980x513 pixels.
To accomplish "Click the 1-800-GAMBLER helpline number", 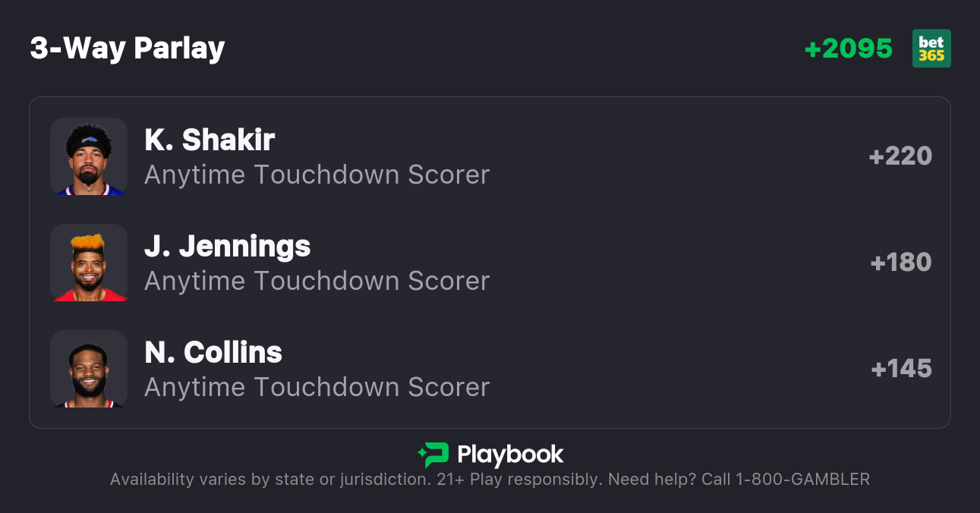I will [x=802, y=480].
